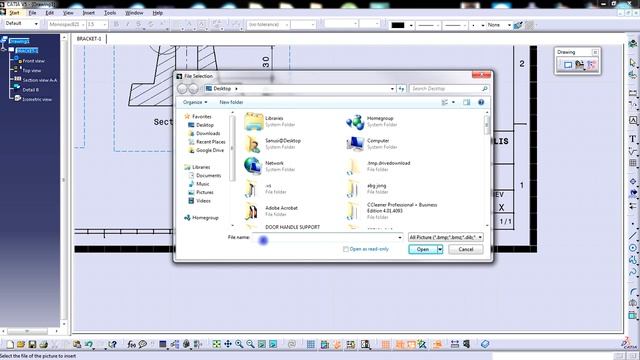Viewport: 640px width, 360px height.
Task: Select the Circle tool in right toolbar
Action: coord(633,248)
